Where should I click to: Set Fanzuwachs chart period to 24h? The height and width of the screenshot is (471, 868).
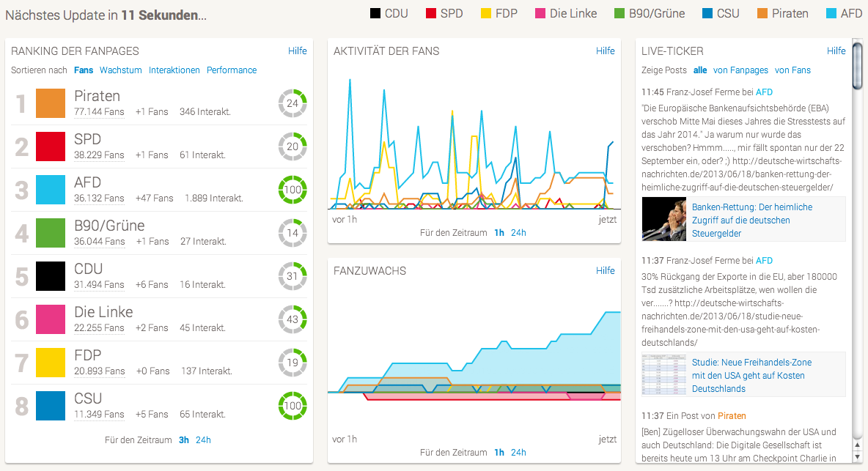pos(519,452)
